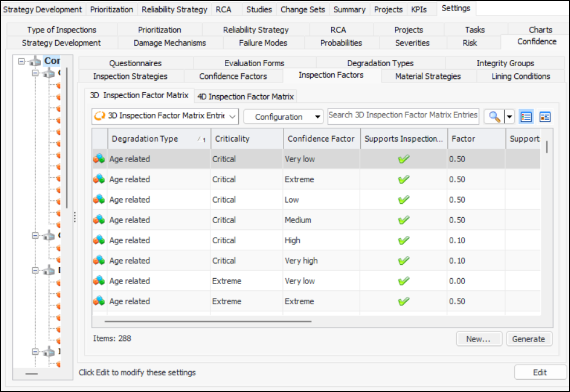Select the top-level factory node in tree
Image resolution: width=570 pixels, height=392 pixels.
point(35,61)
